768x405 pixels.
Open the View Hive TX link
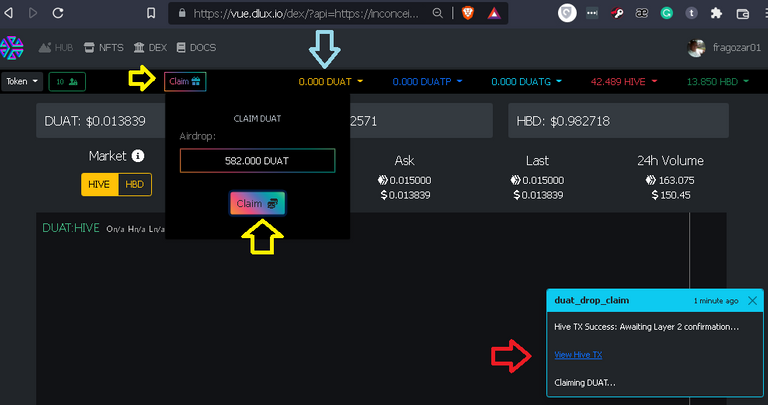578,355
